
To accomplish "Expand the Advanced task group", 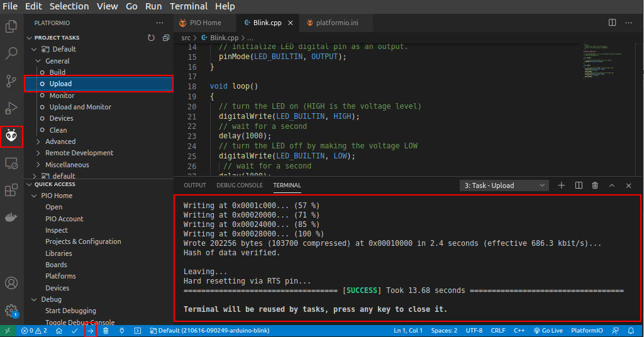I will 38,141.
